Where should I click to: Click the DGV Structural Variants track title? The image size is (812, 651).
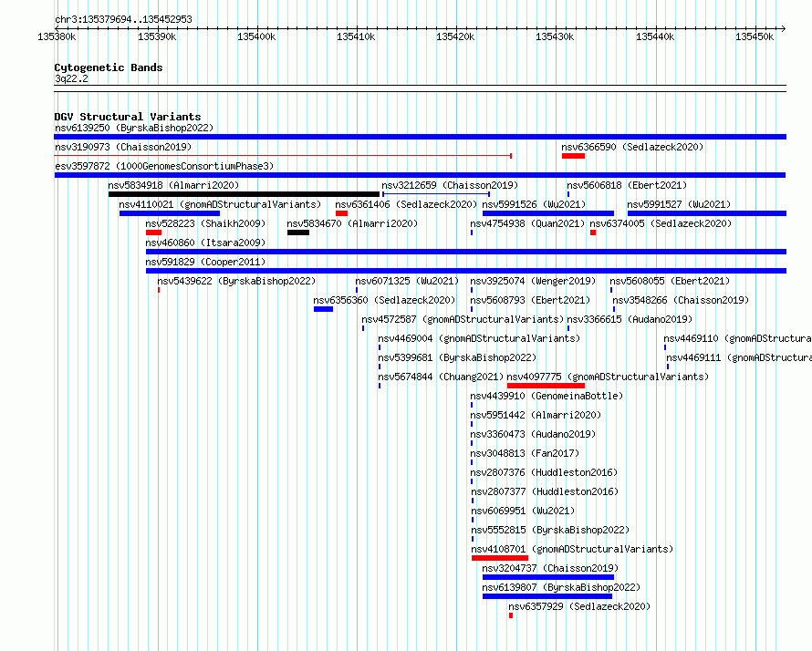pos(128,117)
